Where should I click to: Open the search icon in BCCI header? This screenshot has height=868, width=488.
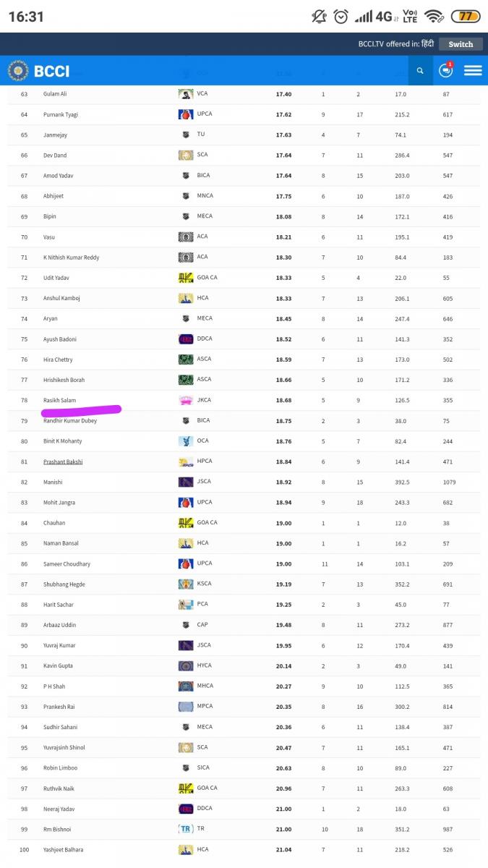pyautogui.click(x=419, y=70)
